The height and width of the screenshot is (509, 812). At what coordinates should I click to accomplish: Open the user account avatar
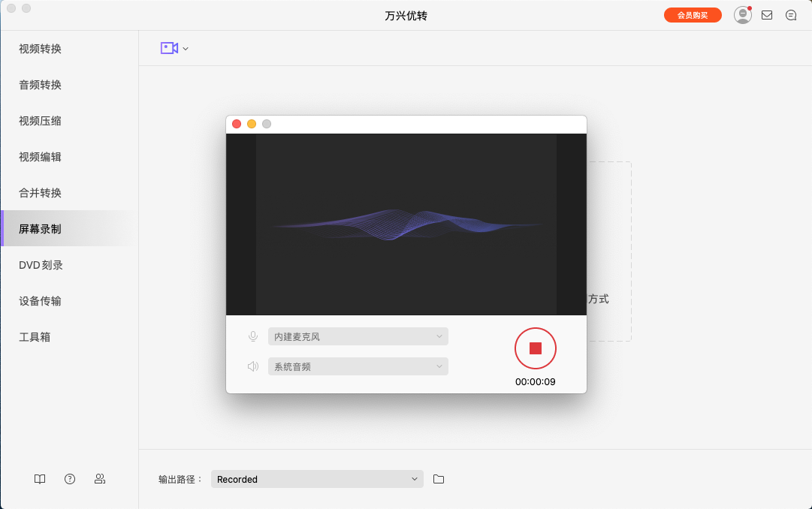click(x=742, y=14)
